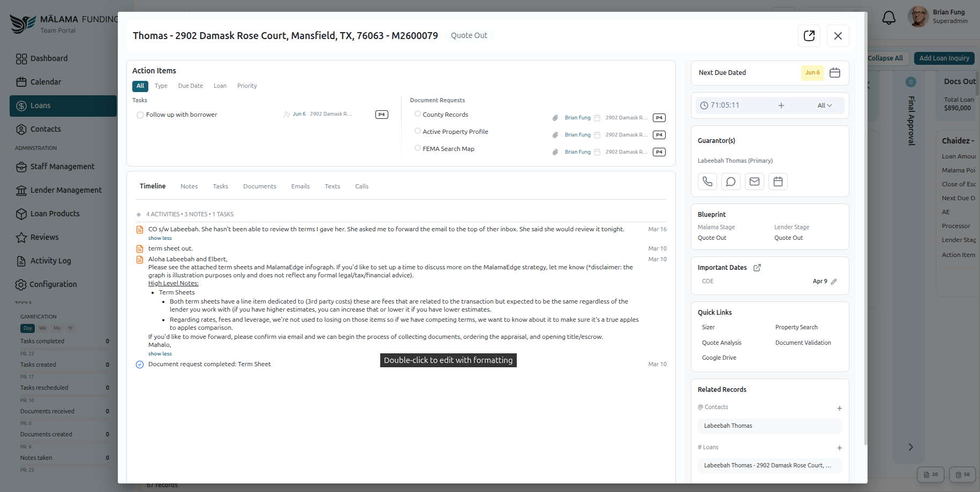Open the Quote Analysis quick link
Screen dimensions: 980x492
pos(721,342)
